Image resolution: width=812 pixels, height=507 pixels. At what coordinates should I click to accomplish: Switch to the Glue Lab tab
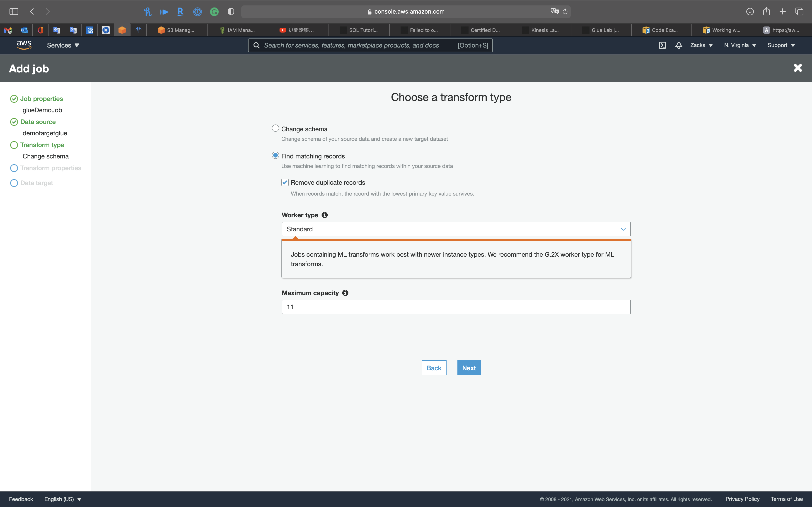tap(601, 30)
